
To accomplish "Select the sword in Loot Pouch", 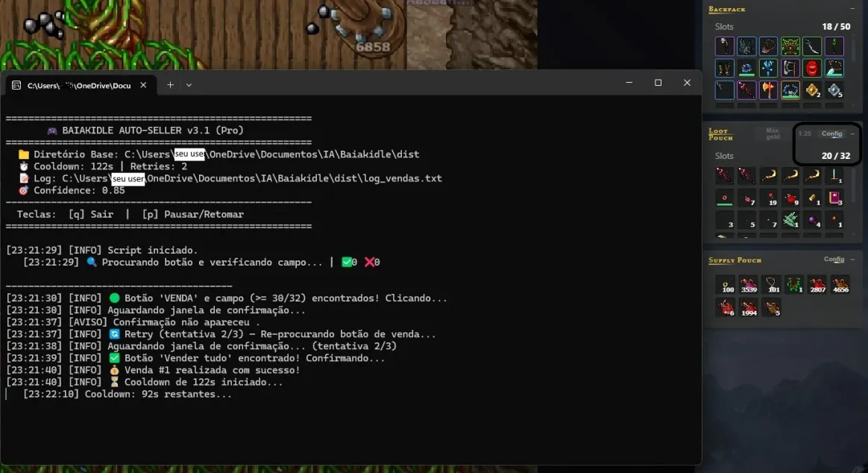I will (834, 176).
